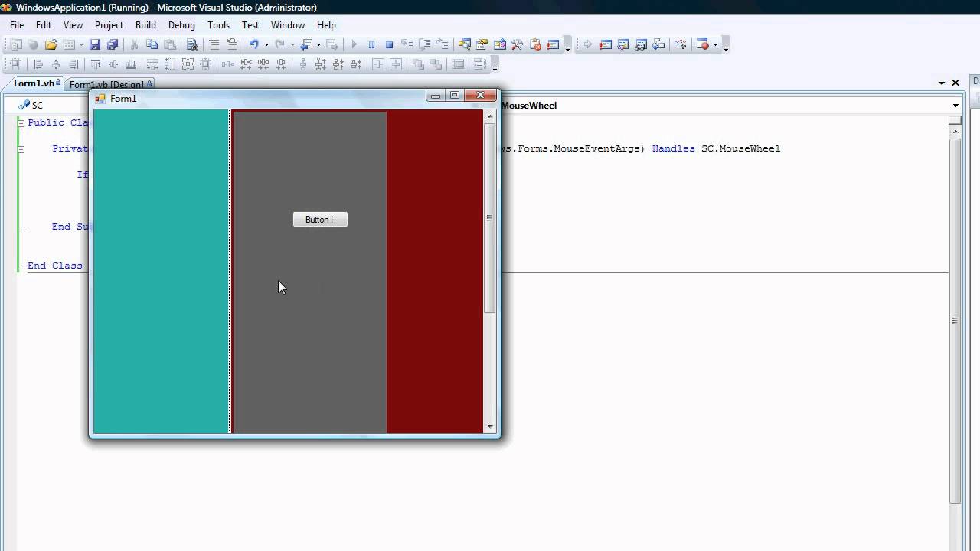This screenshot has width=980, height=551.
Task: Click the Redo arrow icon
Action: coord(279,45)
